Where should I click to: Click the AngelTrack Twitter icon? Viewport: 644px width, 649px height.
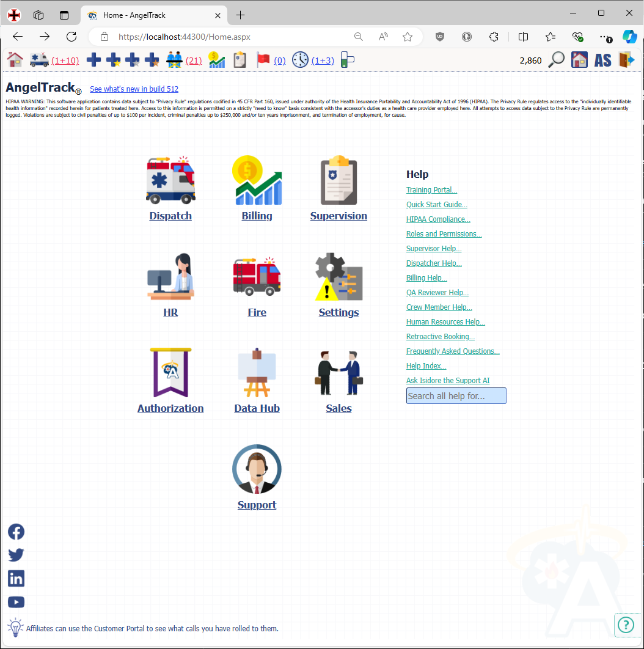16,555
